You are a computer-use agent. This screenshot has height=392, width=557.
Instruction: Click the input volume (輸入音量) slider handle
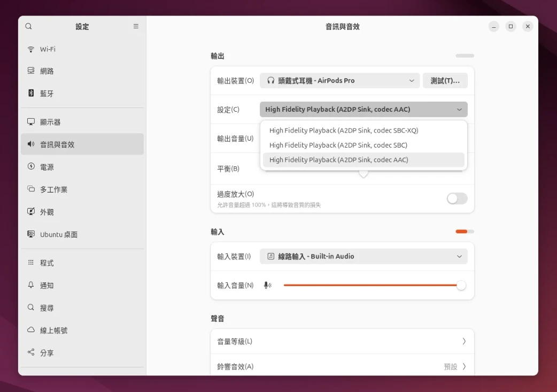[461, 286]
